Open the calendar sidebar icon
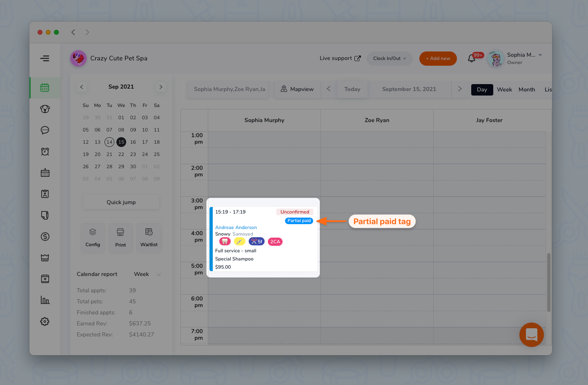Image resolution: width=588 pixels, height=385 pixels. click(x=45, y=88)
